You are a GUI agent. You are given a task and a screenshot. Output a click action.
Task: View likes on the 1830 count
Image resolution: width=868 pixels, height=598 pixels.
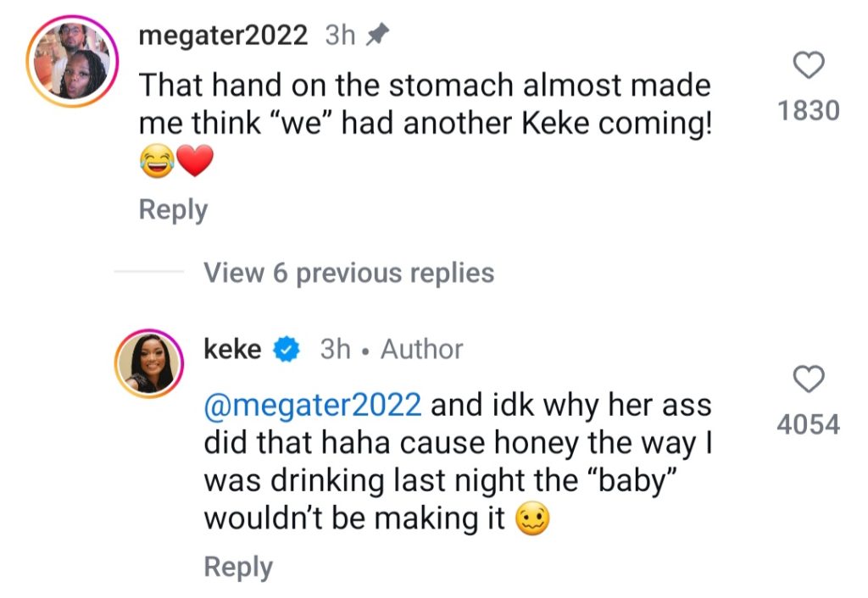coord(809,110)
